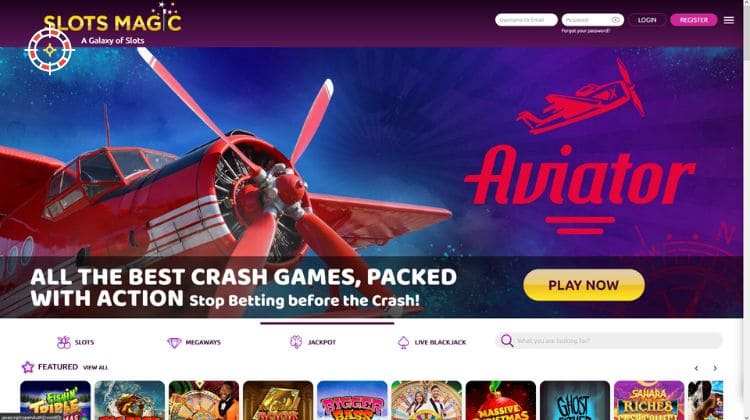
Task: Open the hamburger menu
Action: [x=728, y=20]
